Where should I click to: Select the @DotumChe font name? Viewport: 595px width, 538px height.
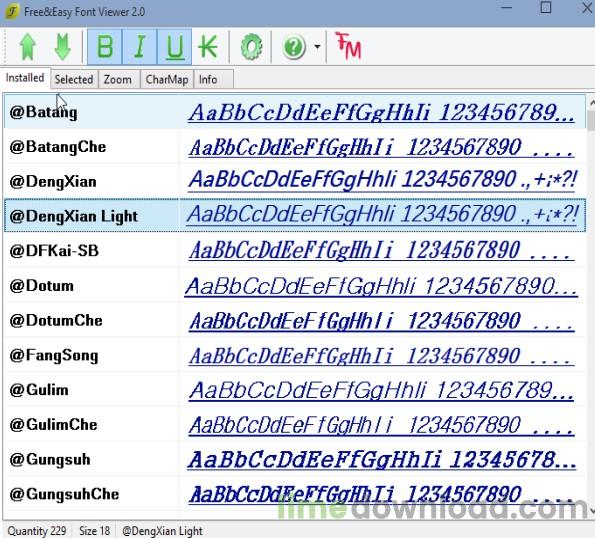[56, 321]
